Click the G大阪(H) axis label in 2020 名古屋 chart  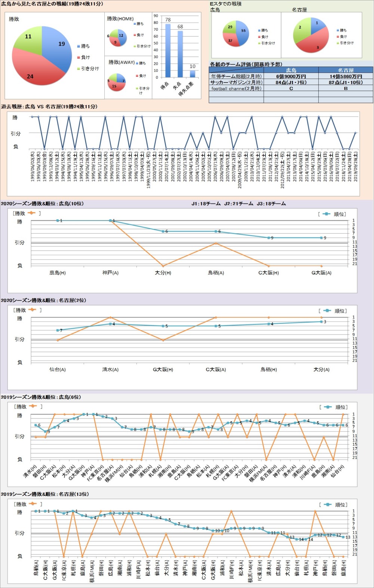163,369
